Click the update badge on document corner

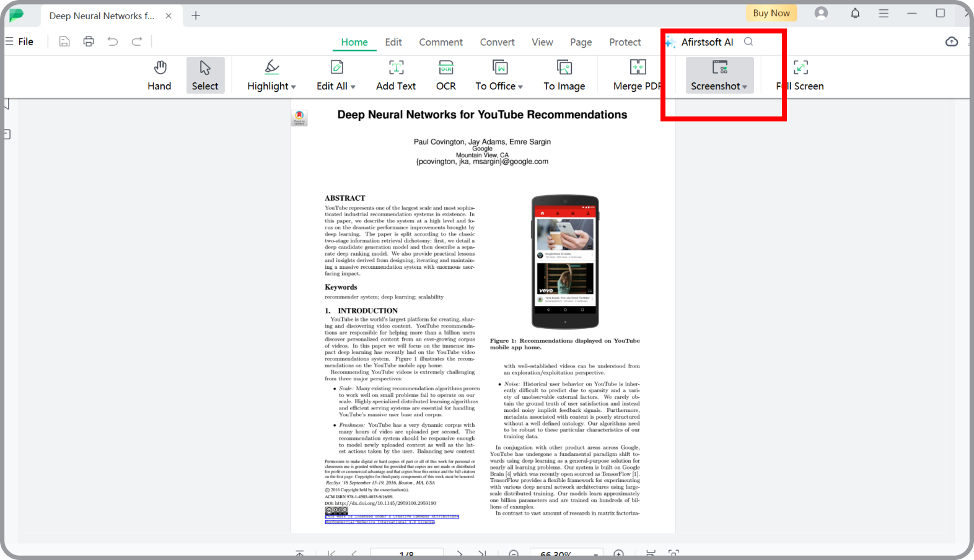tap(299, 117)
